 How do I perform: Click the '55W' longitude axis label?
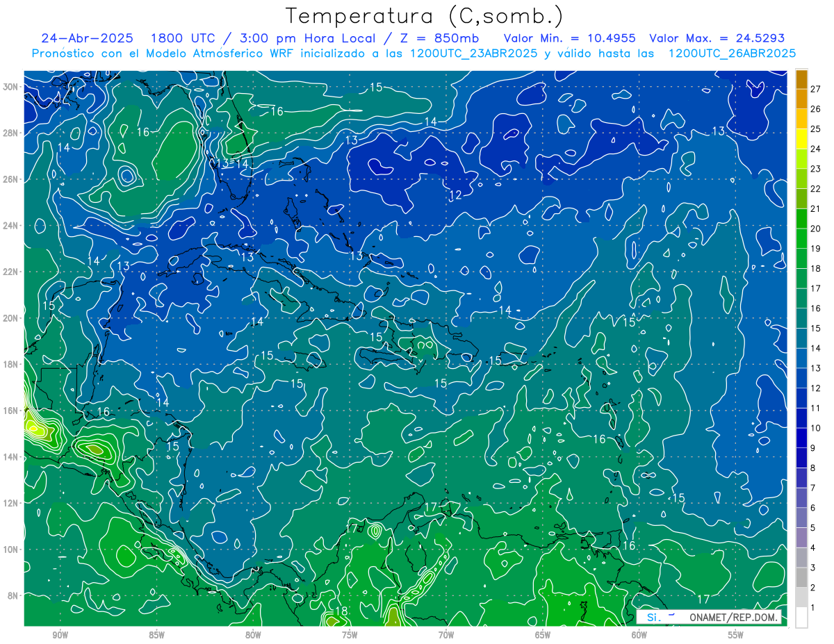[x=736, y=635]
